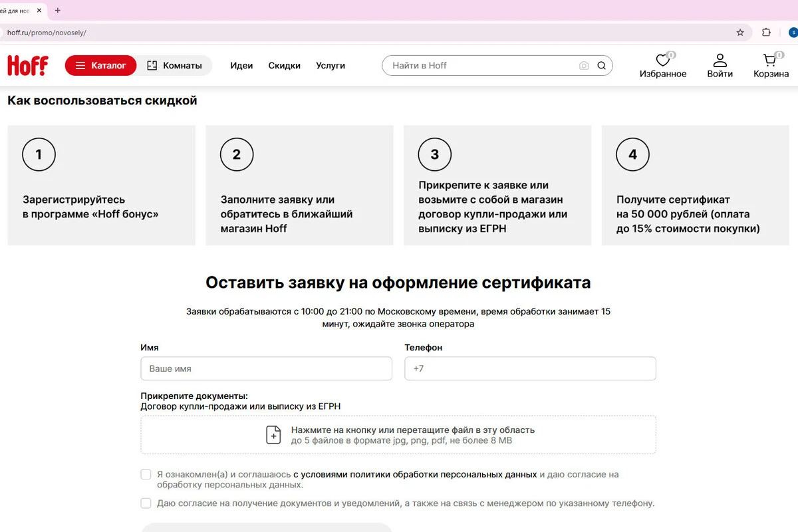Click the Телефон +7 input field

point(530,368)
